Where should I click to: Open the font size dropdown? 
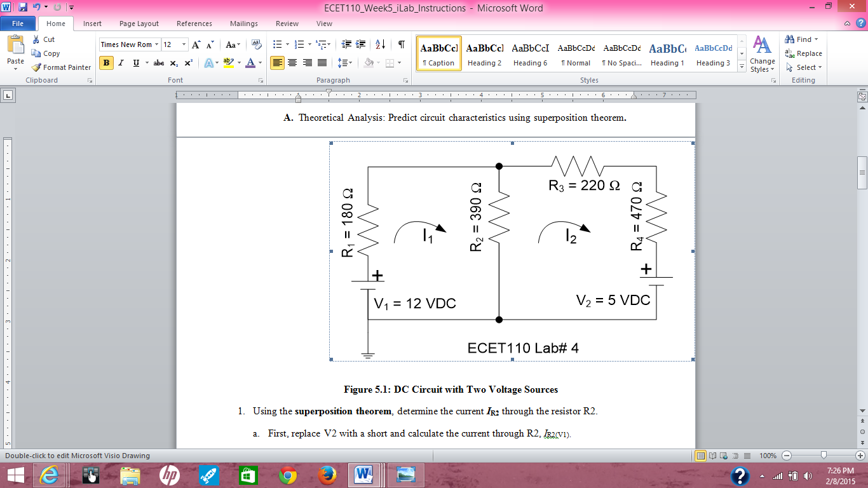click(x=183, y=45)
